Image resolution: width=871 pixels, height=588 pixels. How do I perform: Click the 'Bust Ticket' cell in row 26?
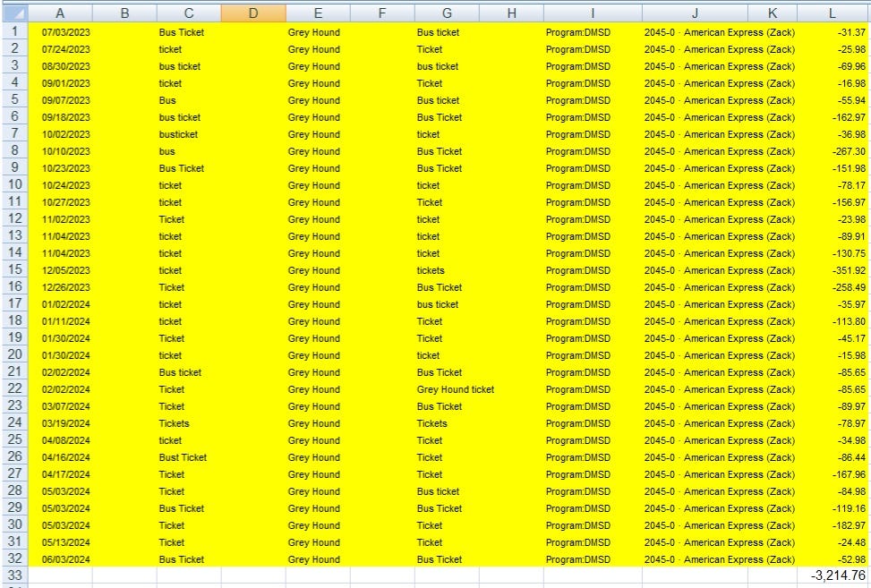click(189, 457)
